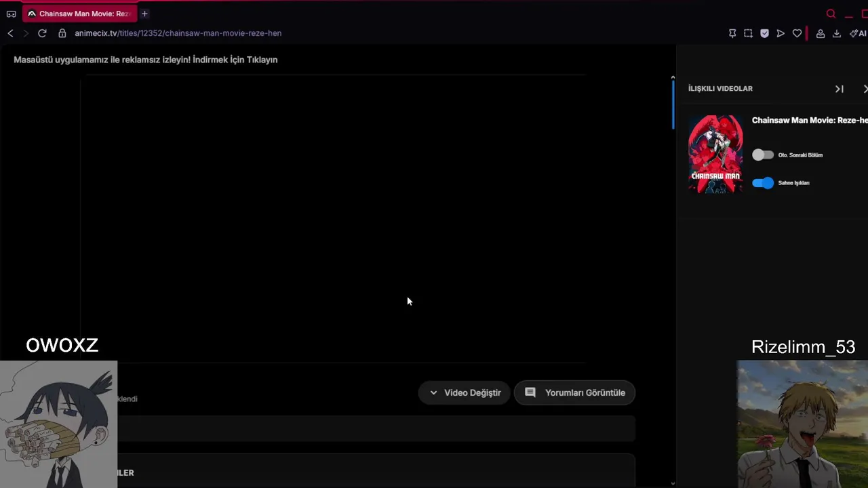Click the scroll-up arrow of the page scrollbar
The height and width of the screenshot is (488, 868).
point(673,77)
